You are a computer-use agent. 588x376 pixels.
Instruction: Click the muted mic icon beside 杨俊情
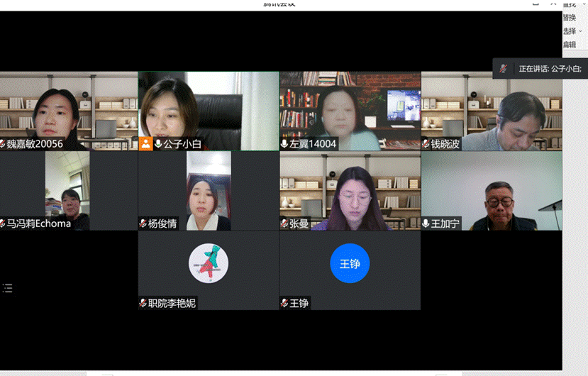tap(143, 223)
